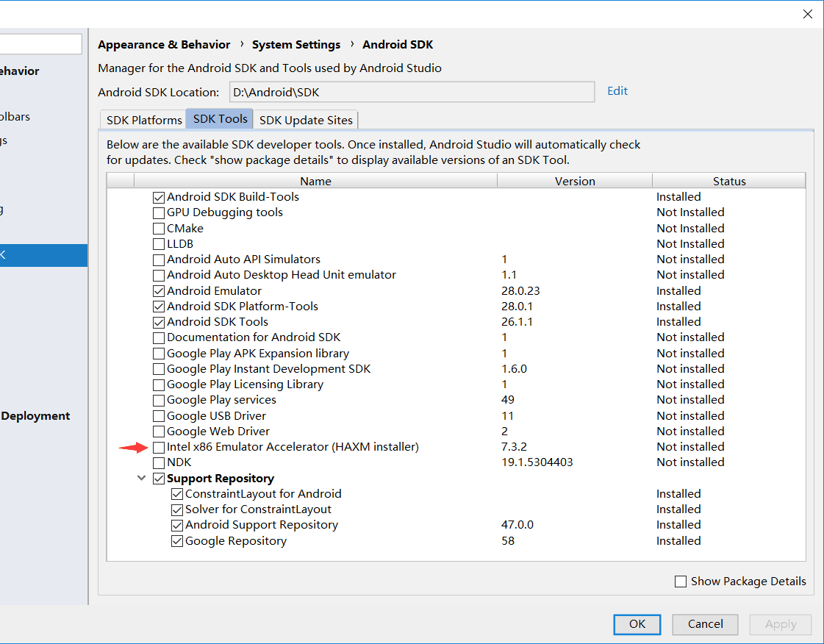Switch to SDK Platforms tab
824x644 pixels.
[x=144, y=120]
